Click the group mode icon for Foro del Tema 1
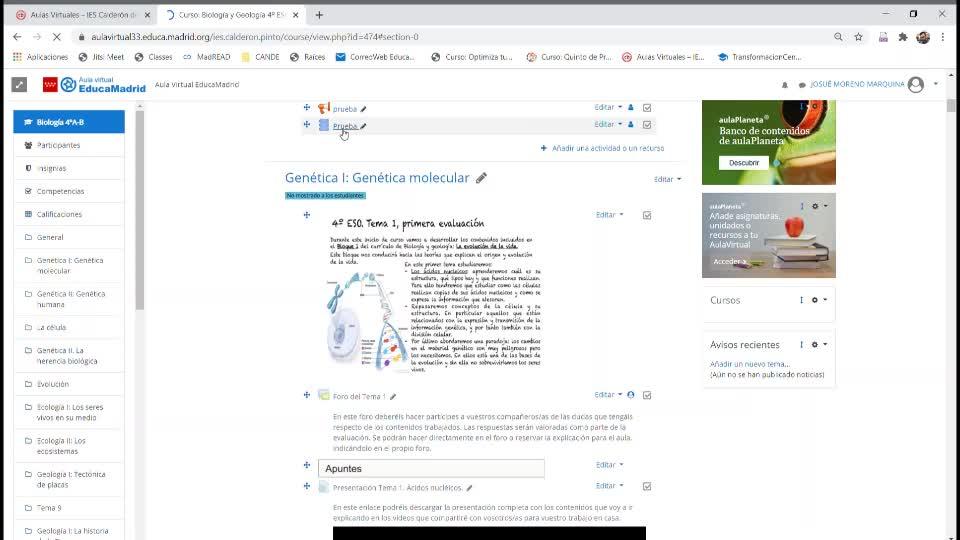 tap(631, 395)
